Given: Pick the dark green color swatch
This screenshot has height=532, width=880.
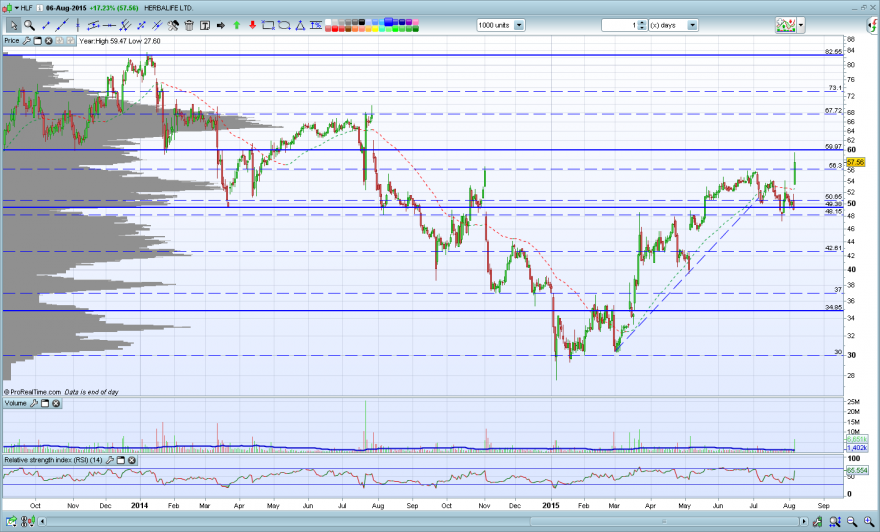Looking at the screenshot, I should click(x=415, y=29).
